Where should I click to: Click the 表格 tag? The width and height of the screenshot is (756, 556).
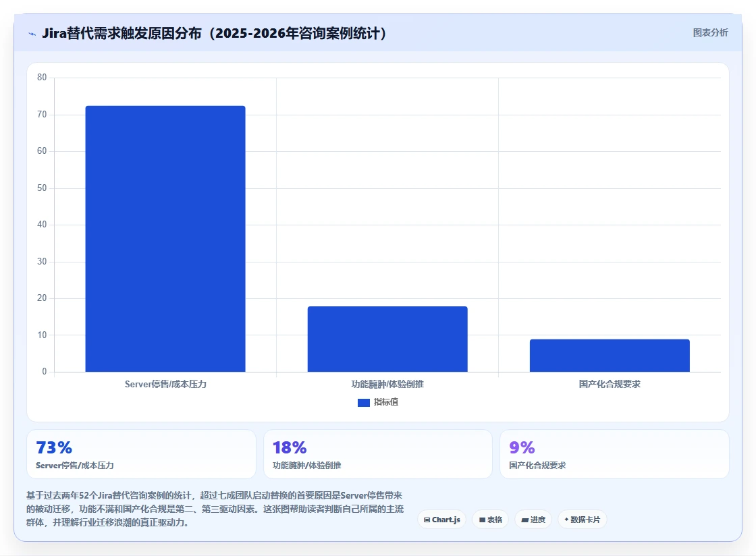[x=490, y=520]
